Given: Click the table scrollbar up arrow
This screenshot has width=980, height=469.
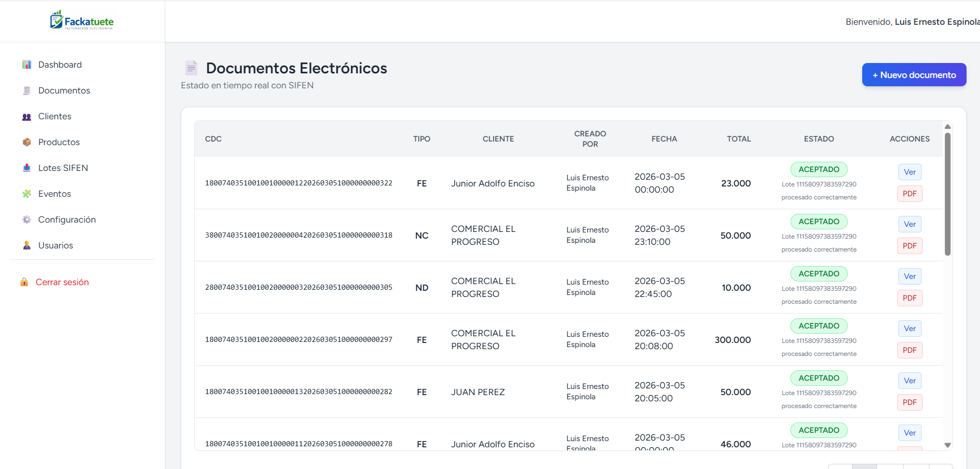Looking at the screenshot, I should point(947,127).
